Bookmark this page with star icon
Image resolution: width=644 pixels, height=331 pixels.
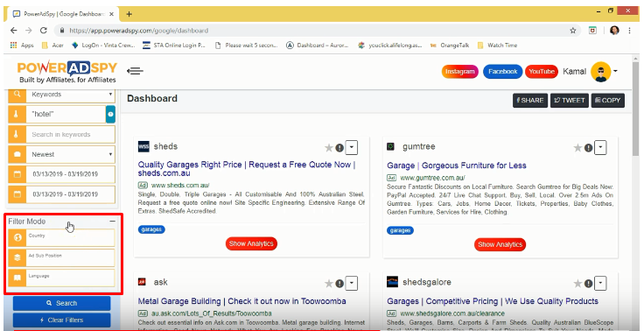pyautogui.click(x=572, y=31)
